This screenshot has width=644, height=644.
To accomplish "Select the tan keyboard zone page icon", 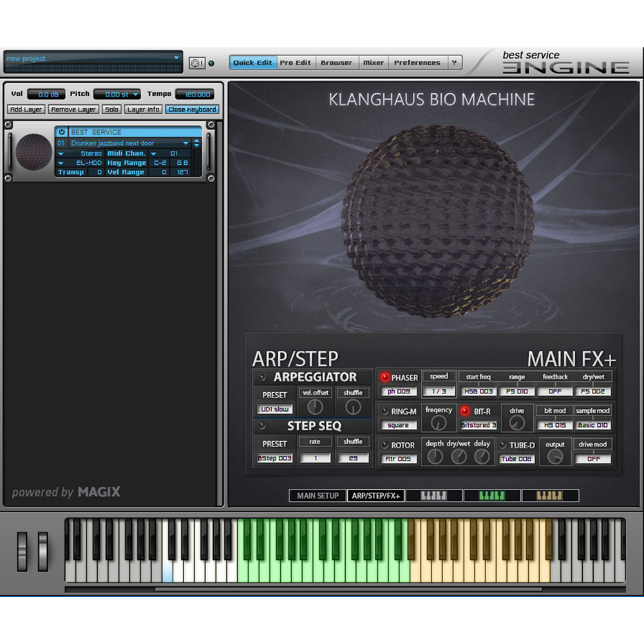I will pos(549,496).
